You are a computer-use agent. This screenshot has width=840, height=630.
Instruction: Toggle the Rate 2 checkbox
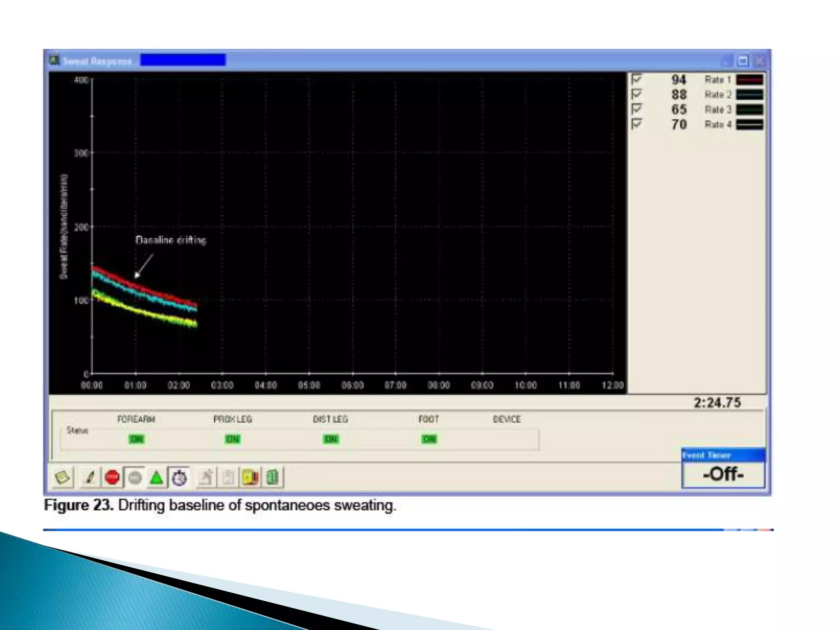637,94
